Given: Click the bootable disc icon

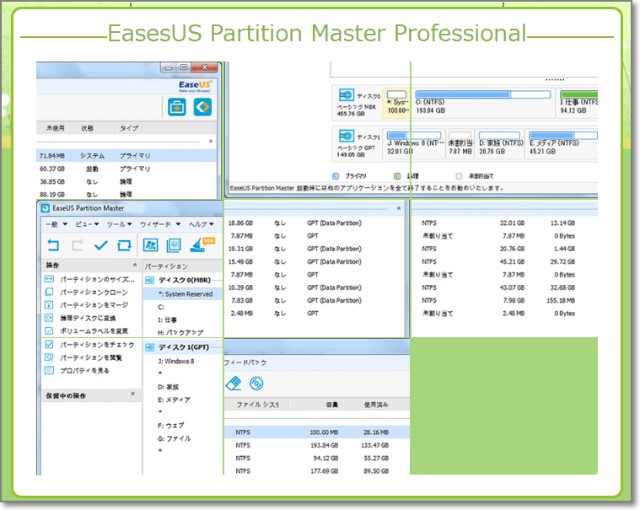Looking at the screenshot, I should tap(256, 382).
